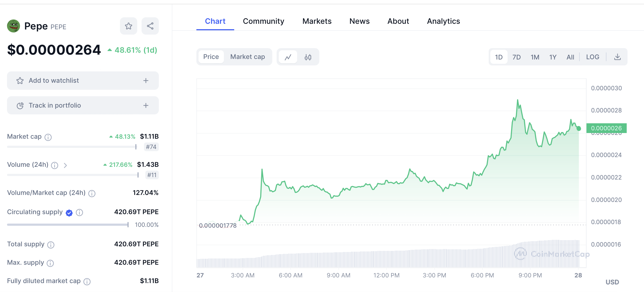The image size is (644, 292).
Task: Toggle chart to Market cap view
Action: (x=247, y=57)
